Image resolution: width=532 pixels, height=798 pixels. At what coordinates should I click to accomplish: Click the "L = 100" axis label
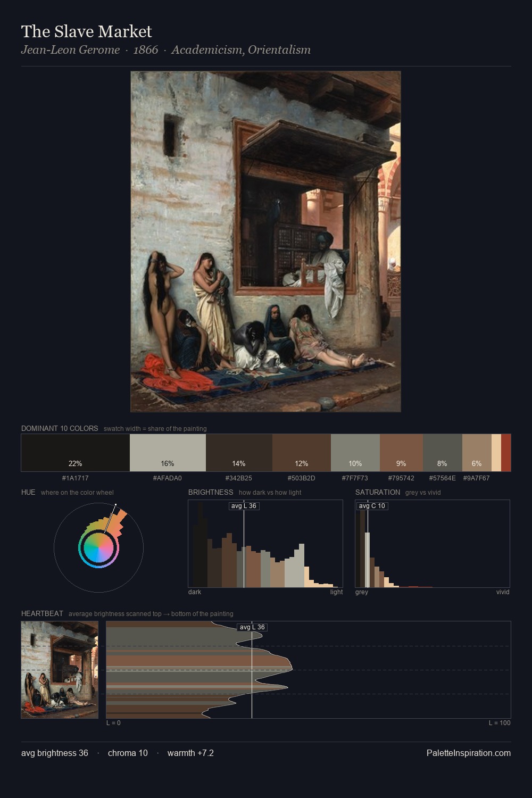coord(500,723)
